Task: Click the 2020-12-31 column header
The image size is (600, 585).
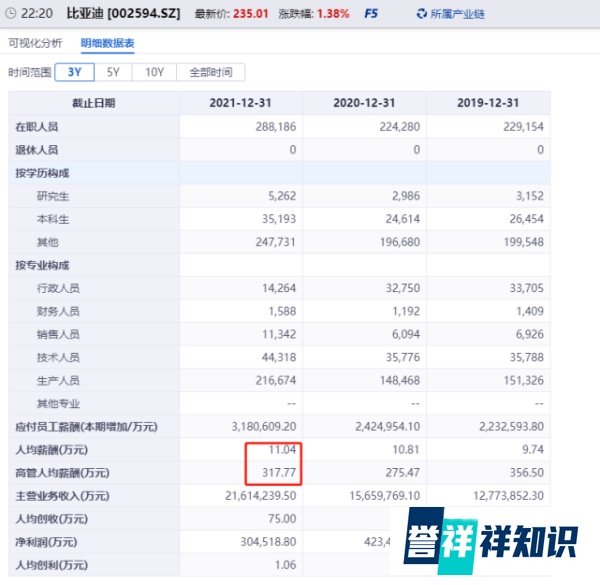Action: coord(364,103)
